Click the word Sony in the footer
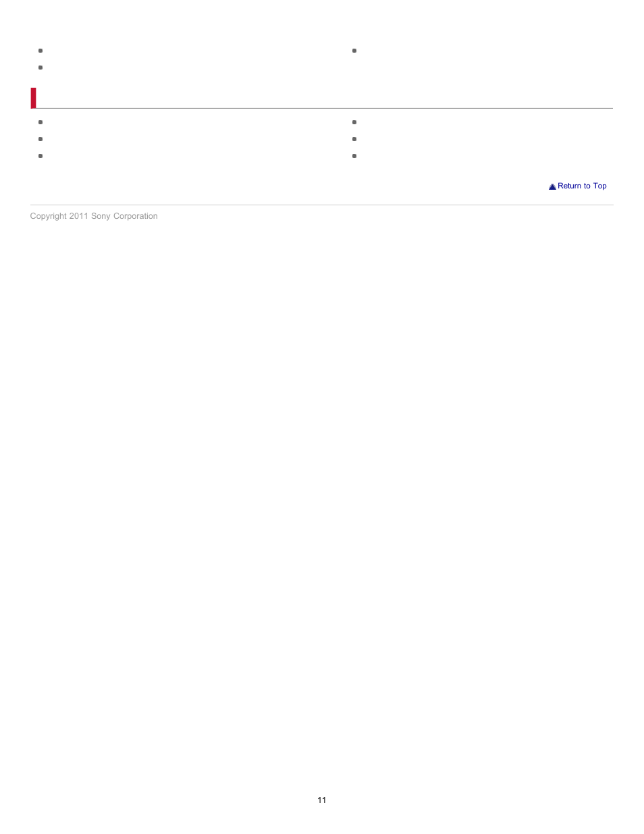The height and width of the screenshot is (834, 644). click(101, 216)
